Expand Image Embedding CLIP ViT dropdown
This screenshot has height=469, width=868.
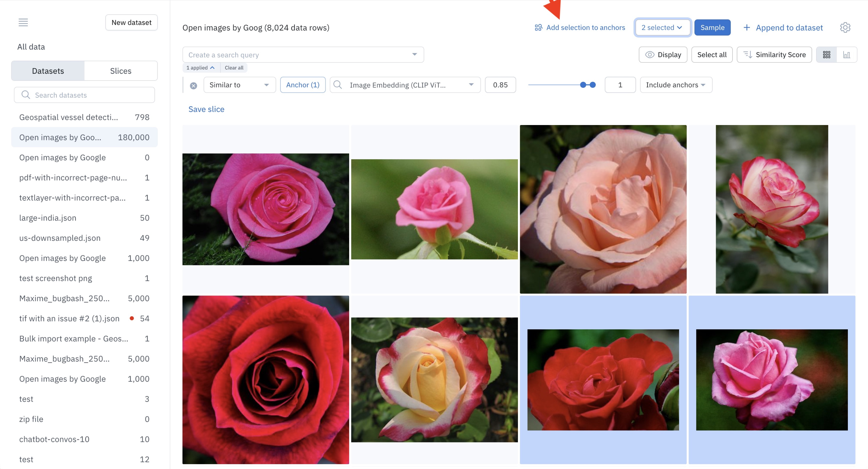(x=471, y=85)
